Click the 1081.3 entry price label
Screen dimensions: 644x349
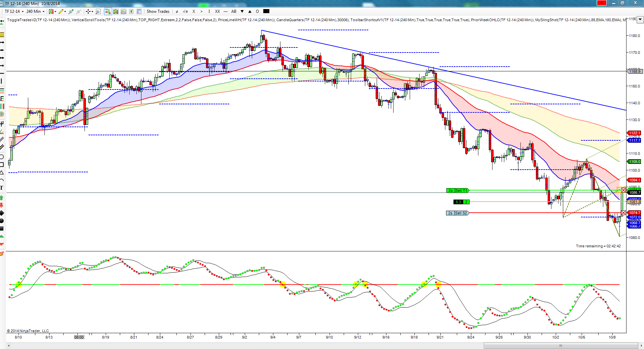click(x=635, y=202)
